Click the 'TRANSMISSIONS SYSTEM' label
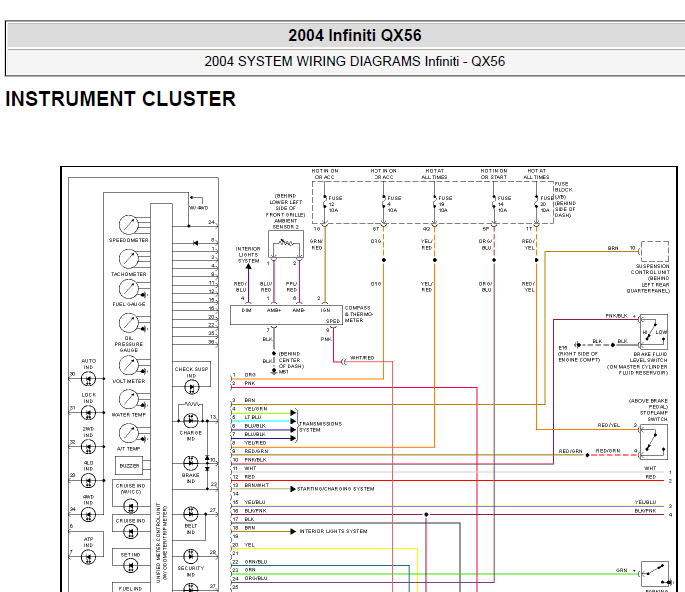Viewport: 685px width, 592px height. tap(321, 427)
